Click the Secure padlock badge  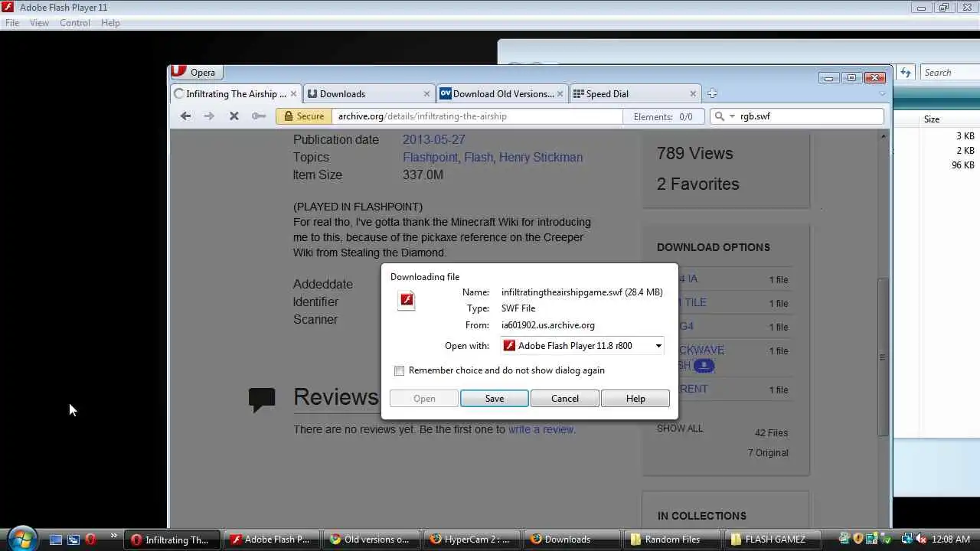(303, 116)
